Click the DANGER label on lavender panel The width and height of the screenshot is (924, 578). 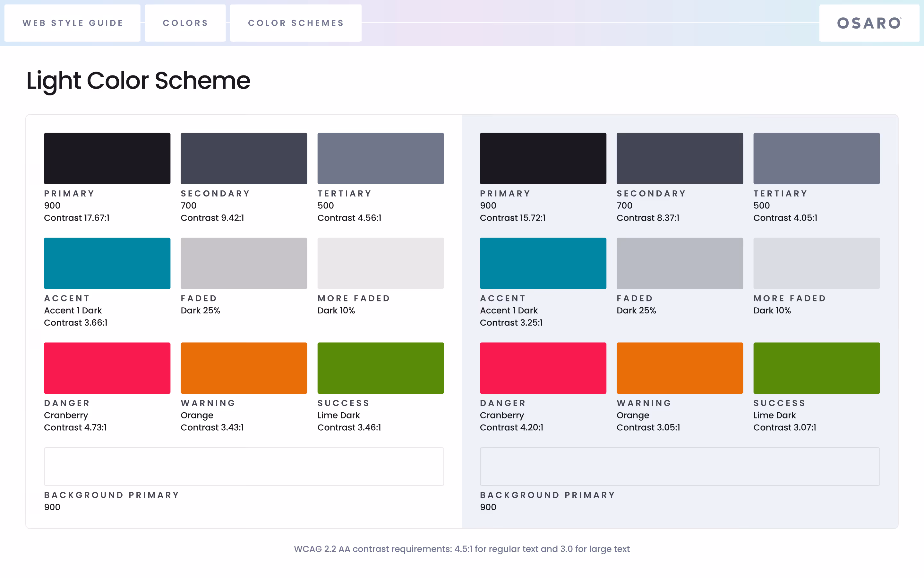pos(503,403)
